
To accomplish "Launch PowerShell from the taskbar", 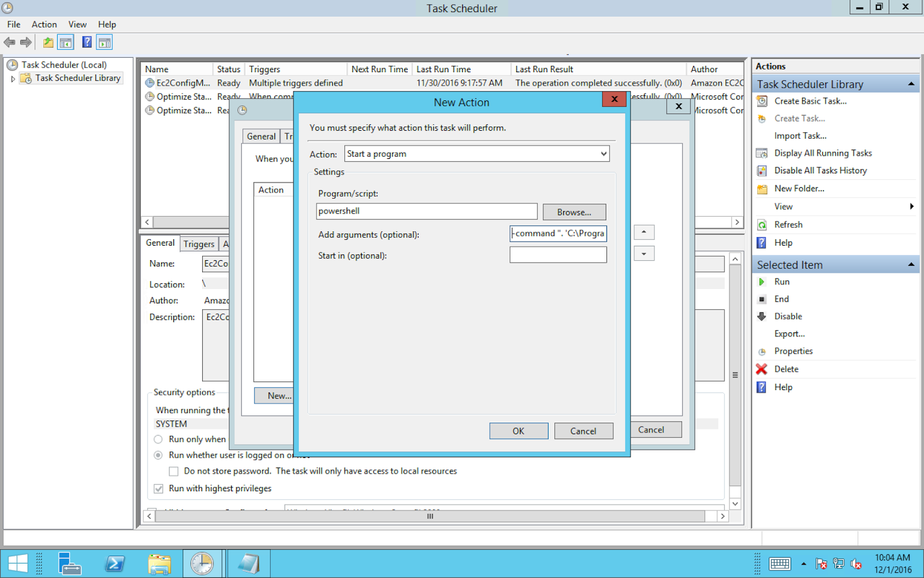I will [115, 562].
